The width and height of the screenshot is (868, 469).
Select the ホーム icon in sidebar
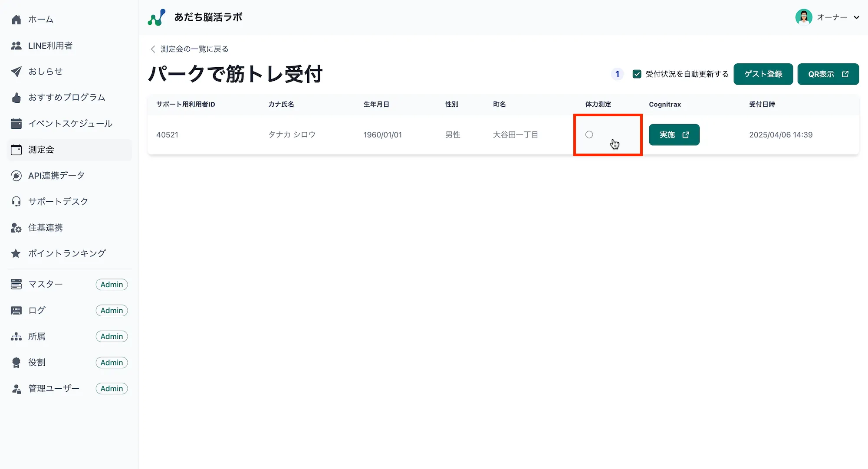coord(16,19)
